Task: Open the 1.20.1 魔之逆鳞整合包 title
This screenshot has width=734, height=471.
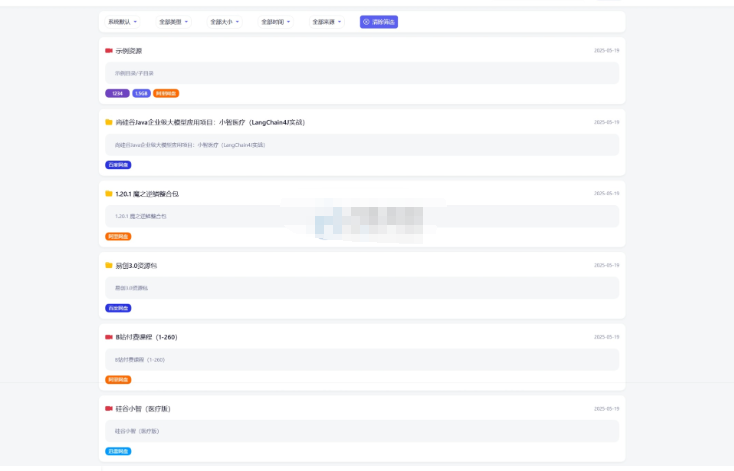Action: tap(147, 194)
